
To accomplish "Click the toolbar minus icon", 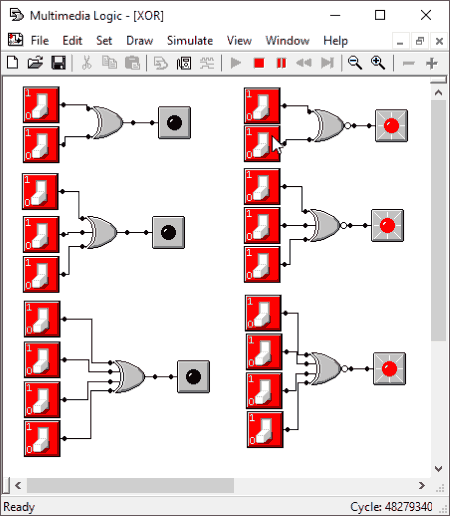I will [408, 63].
